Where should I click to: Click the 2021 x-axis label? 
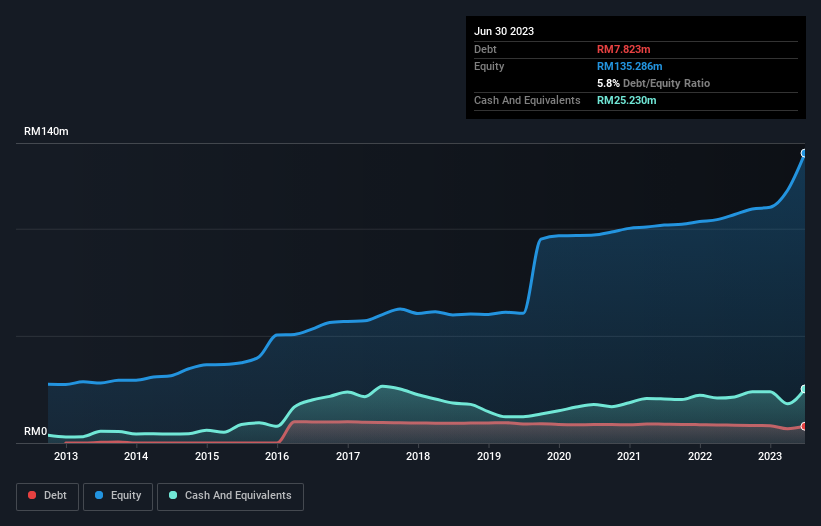point(629,456)
